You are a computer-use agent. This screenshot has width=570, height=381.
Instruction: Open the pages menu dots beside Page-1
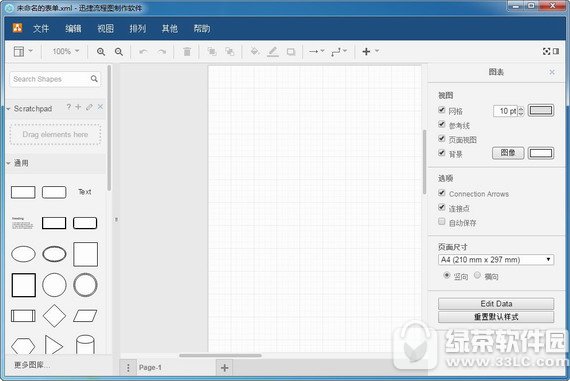coord(128,368)
